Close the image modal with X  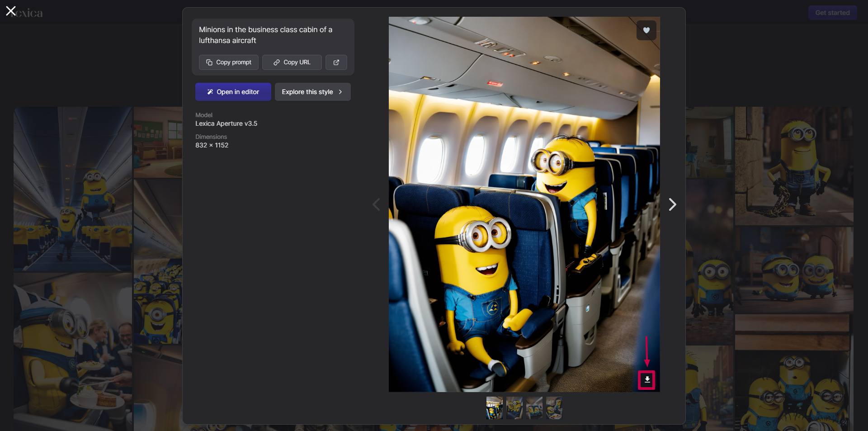[11, 11]
